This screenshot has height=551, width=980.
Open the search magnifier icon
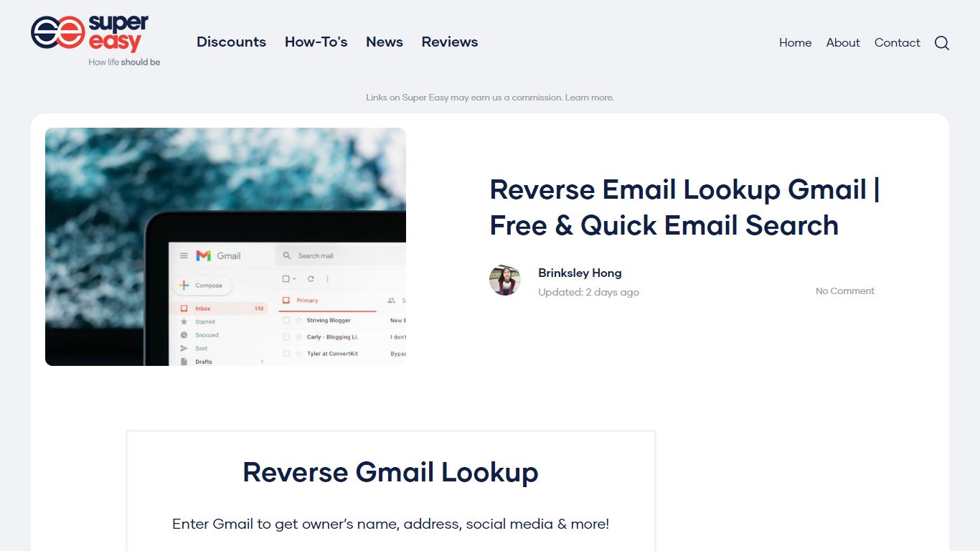point(942,43)
